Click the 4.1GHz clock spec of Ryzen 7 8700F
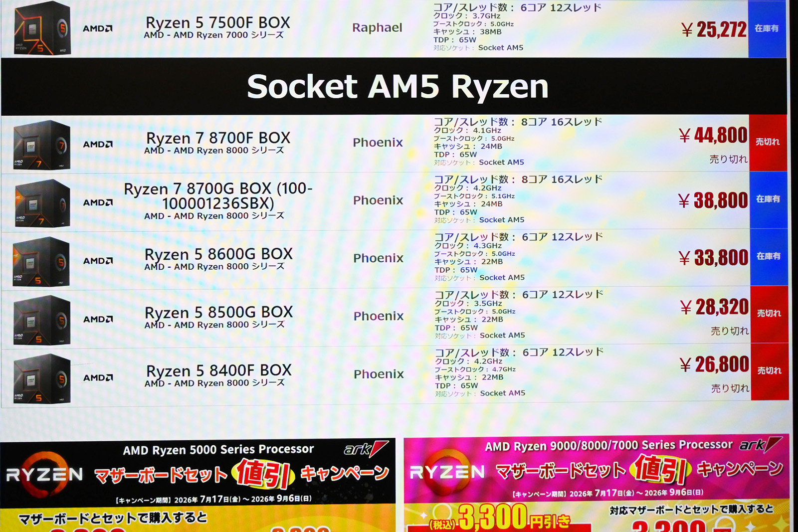 coord(487,131)
